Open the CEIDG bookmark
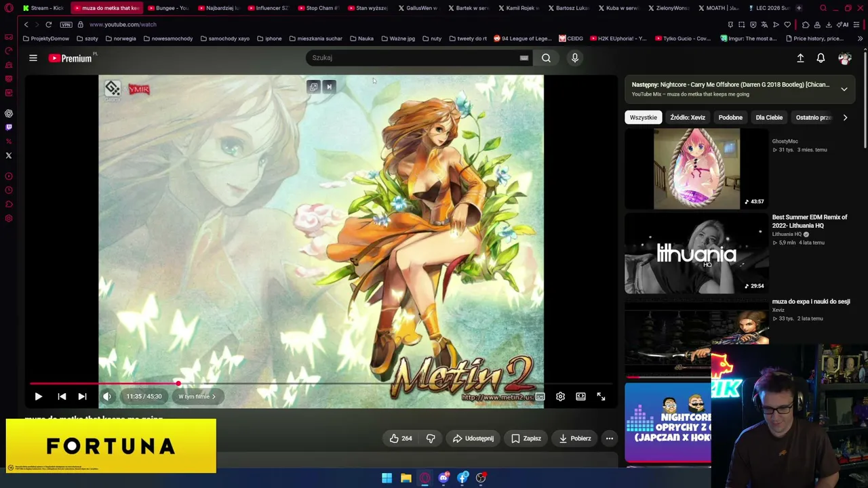This screenshot has height=488, width=868. 571,39
